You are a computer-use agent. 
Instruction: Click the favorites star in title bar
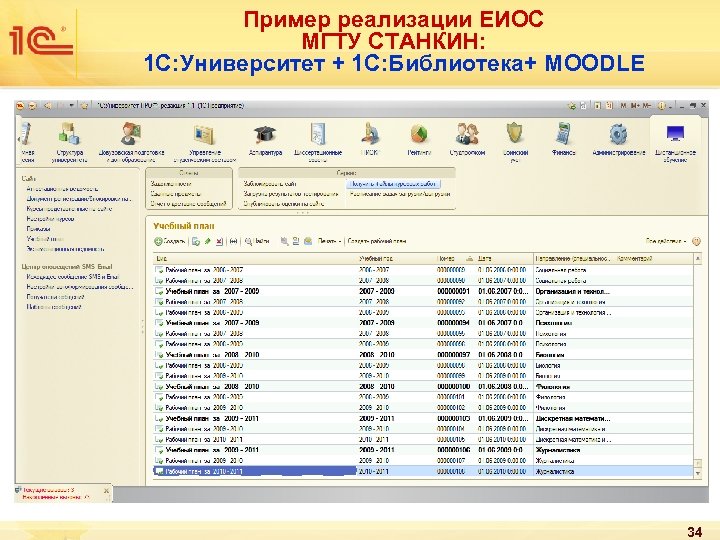click(84, 106)
